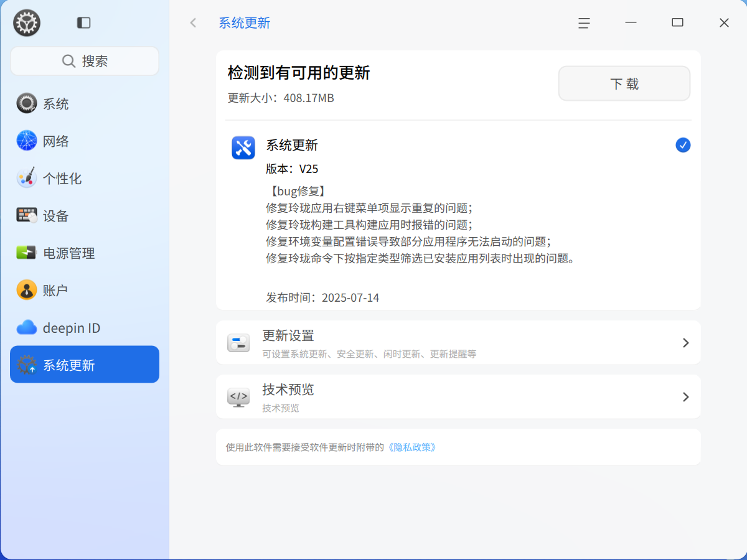Click 修复玲珑构建工具 changelog line
The image size is (747, 560).
pyautogui.click(x=369, y=225)
